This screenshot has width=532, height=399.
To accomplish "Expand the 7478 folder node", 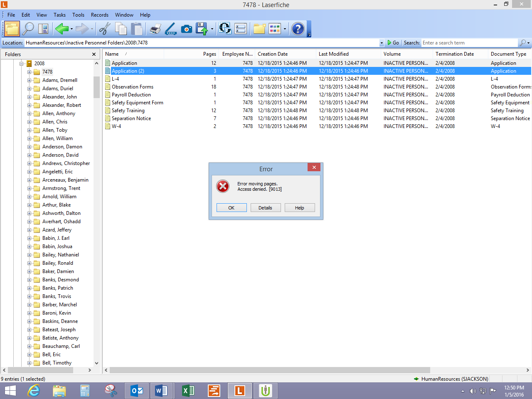I will (x=30, y=72).
